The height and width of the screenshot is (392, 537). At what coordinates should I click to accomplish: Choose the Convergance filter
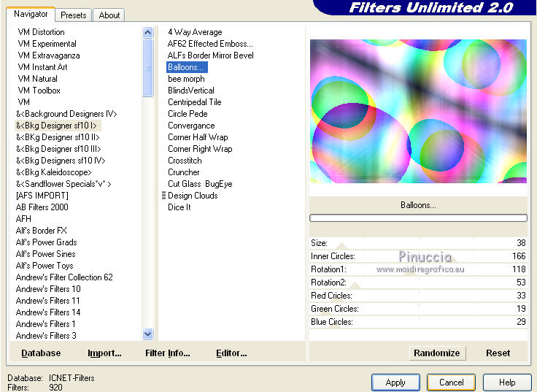coord(191,126)
